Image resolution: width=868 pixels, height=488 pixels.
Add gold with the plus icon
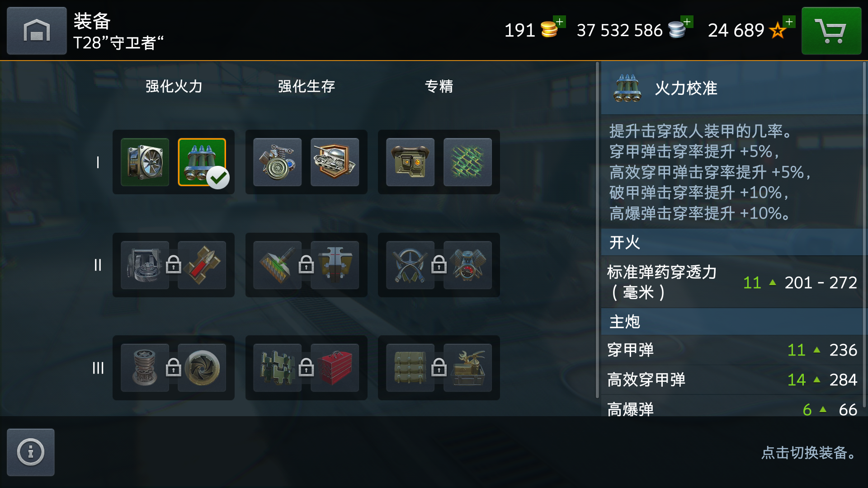click(x=560, y=22)
